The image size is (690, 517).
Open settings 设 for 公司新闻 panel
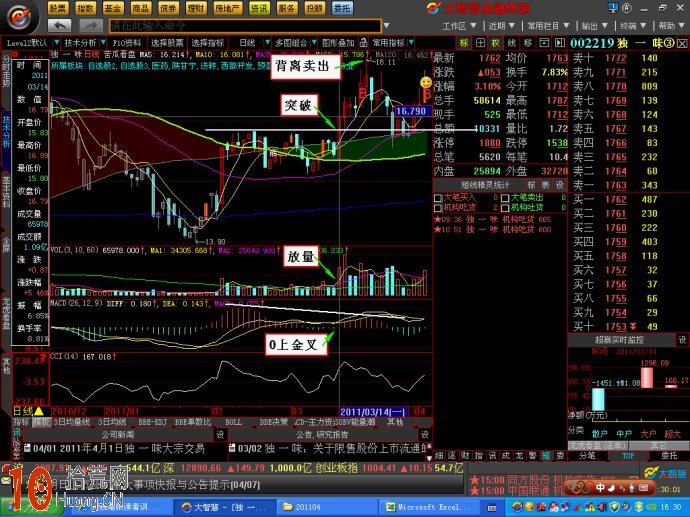pos(220,434)
